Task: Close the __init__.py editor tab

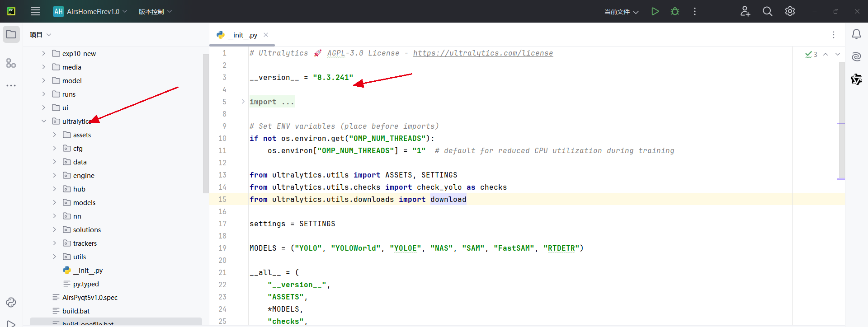Action: click(x=266, y=35)
